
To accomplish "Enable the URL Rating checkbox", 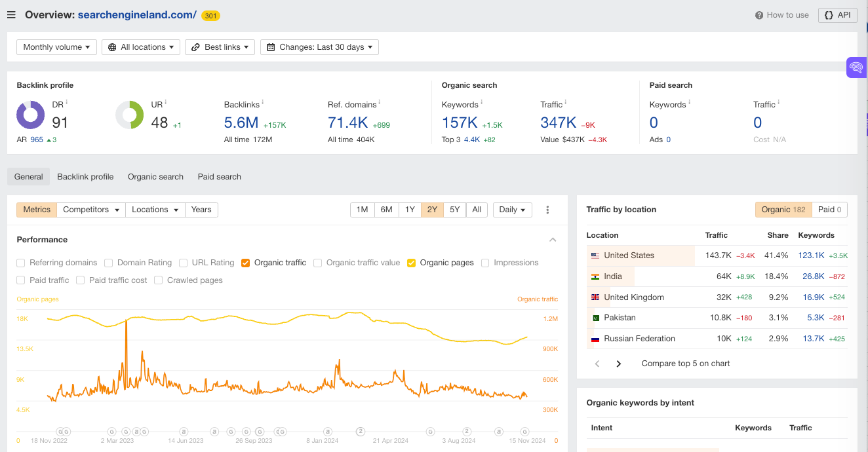I will coord(184,263).
